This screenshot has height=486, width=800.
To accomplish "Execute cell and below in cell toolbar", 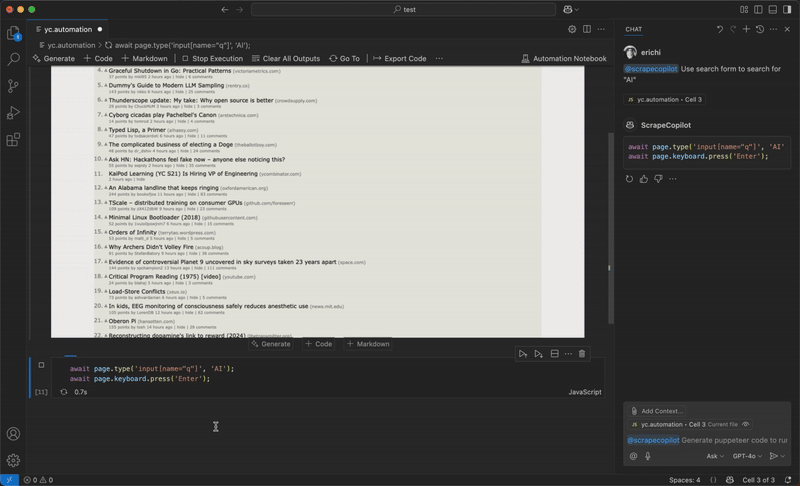I will pos(538,353).
